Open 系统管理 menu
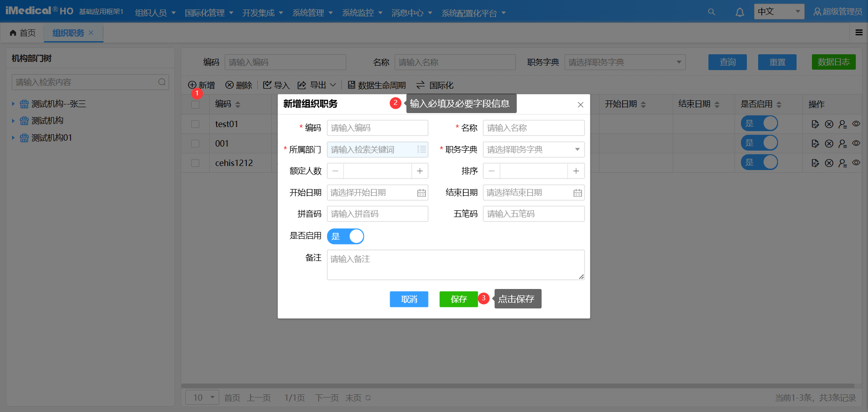Viewport: 868px width, 412px height. tap(312, 13)
